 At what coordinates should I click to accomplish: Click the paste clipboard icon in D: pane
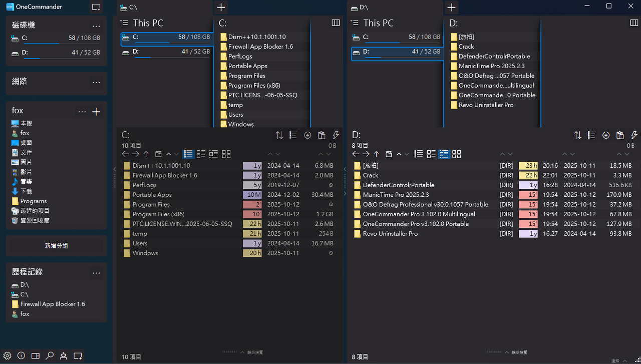(x=620, y=135)
